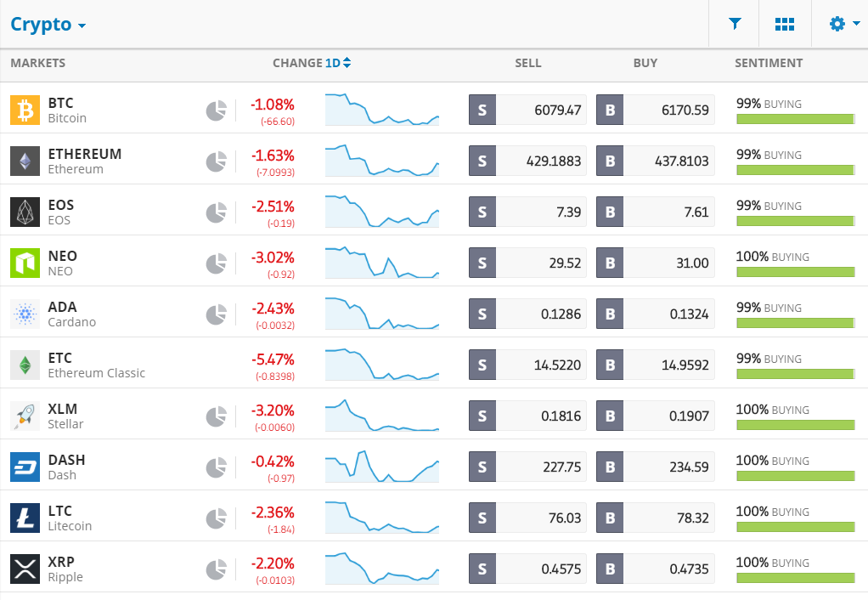
Task: Open the pie chart icon for ADA
Action: 217,314
